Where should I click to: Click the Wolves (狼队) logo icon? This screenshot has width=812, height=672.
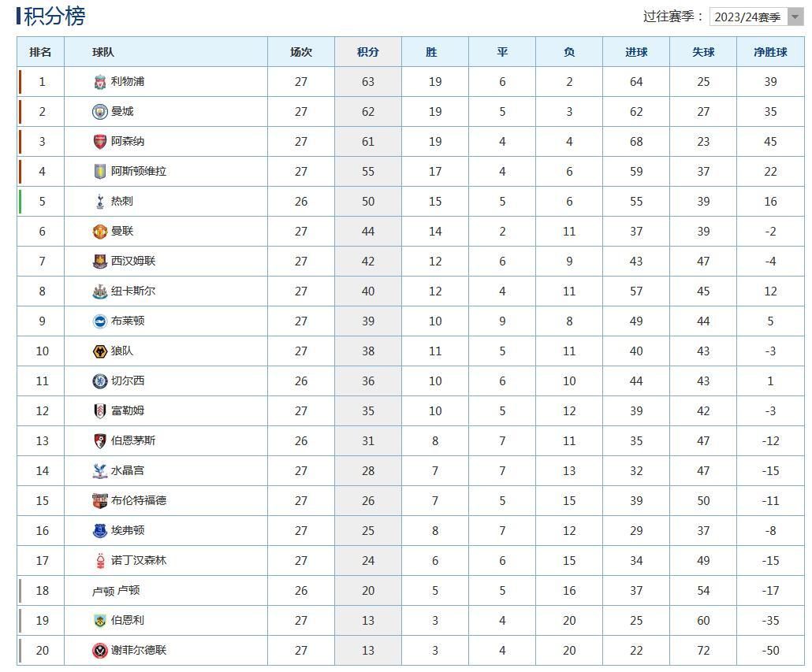tap(100, 351)
